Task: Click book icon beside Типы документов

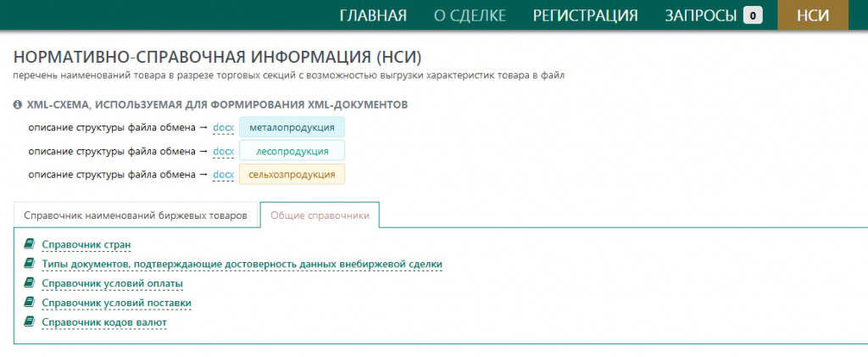Action: (x=30, y=264)
